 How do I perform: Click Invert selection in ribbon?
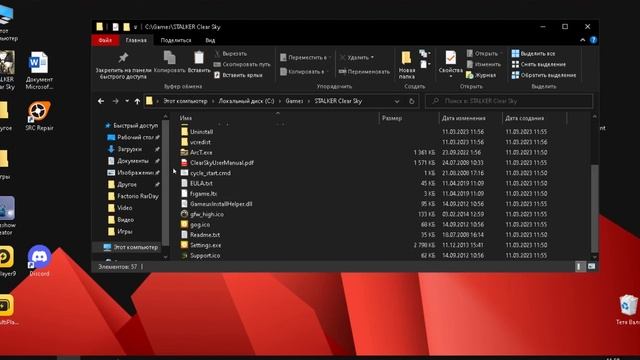(544, 75)
